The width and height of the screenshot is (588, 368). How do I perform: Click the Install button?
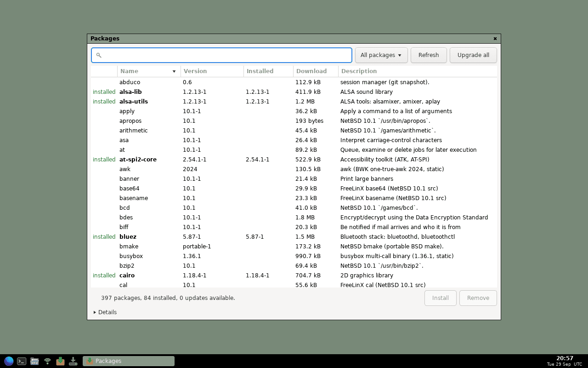tap(441, 298)
